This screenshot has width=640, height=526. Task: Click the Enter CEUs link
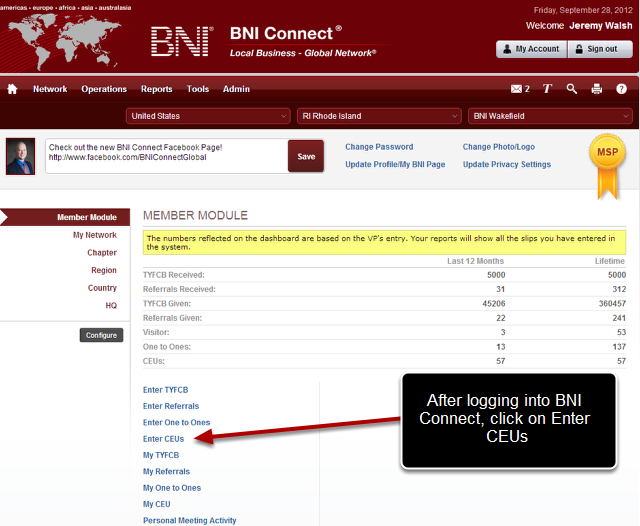point(163,439)
